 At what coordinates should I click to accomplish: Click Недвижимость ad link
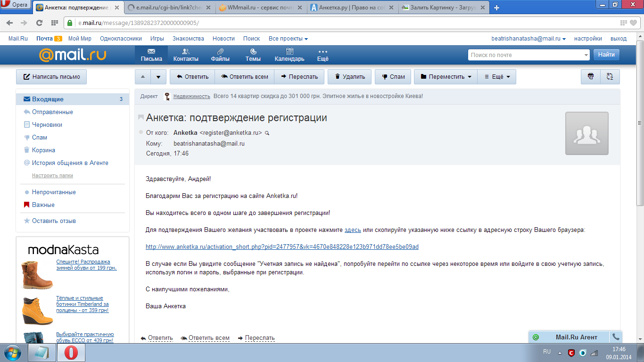tap(191, 96)
